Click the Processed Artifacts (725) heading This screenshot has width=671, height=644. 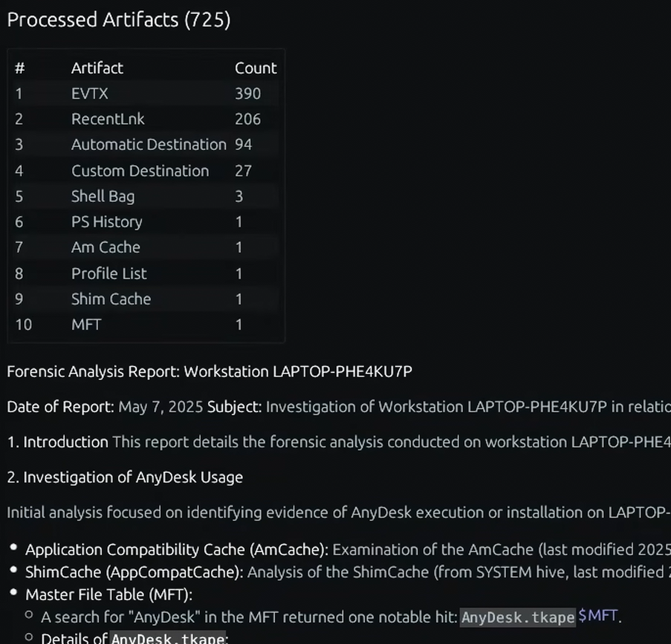(119, 20)
